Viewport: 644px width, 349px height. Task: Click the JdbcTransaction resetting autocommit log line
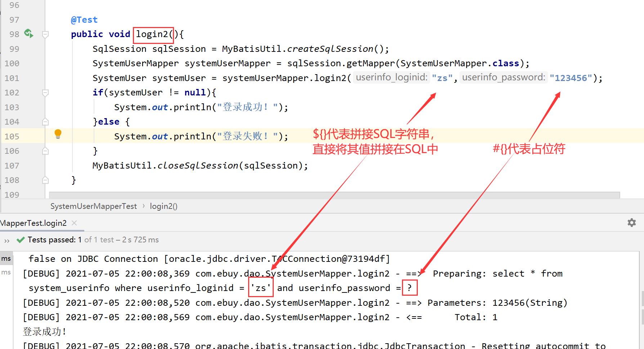[314, 345]
